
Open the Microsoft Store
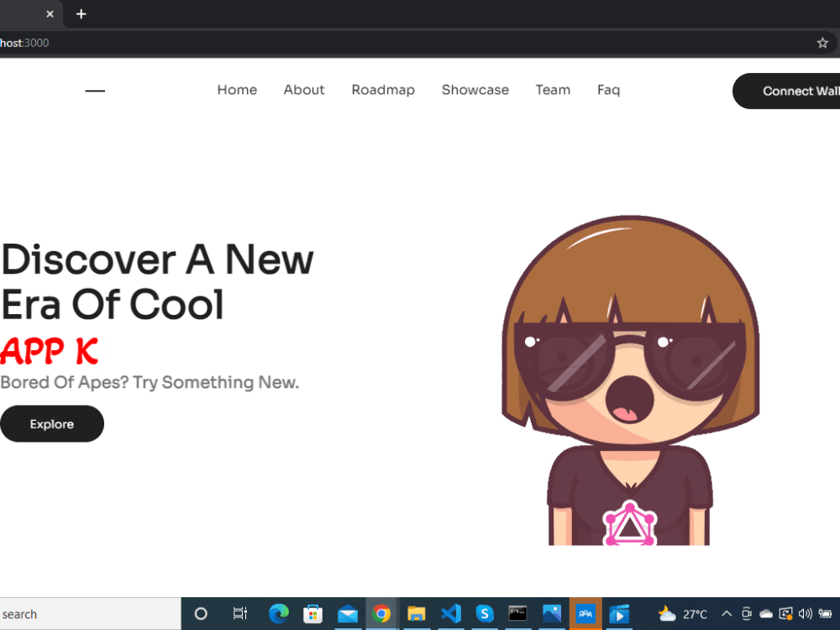click(x=313, y=613)
